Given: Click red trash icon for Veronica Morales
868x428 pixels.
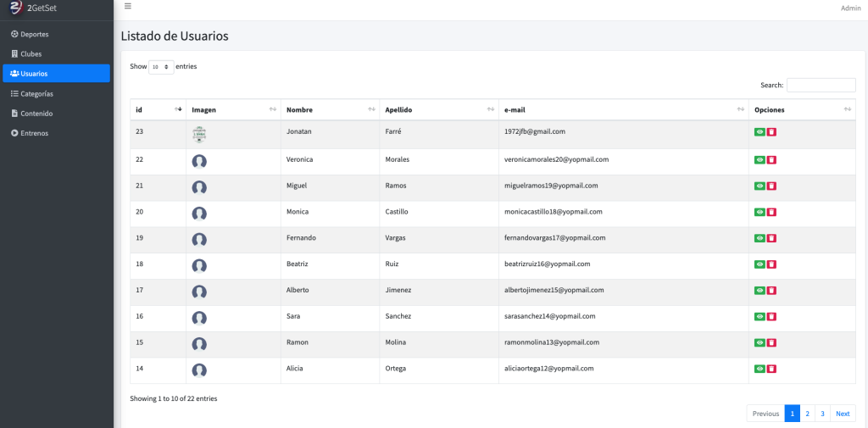Looking at the screenshot, I should pyautogui.click(x=772, y=160).
